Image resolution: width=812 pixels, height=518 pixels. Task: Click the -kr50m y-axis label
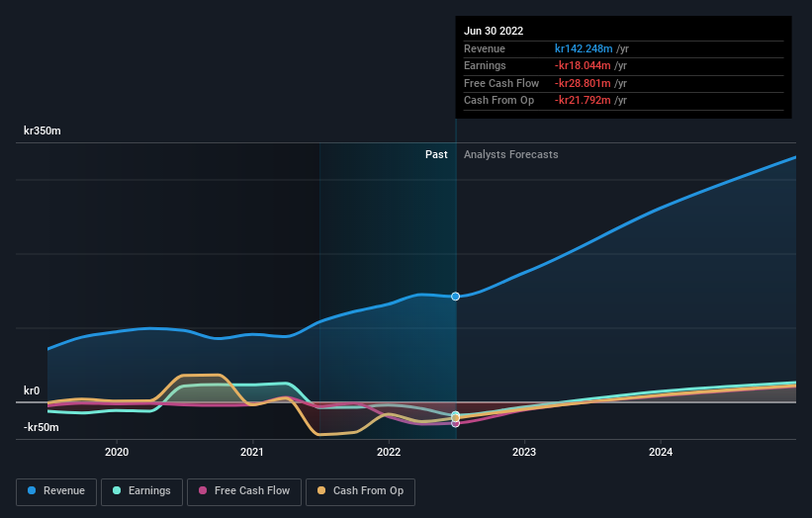pyautogui.click(x=41, y=427)
